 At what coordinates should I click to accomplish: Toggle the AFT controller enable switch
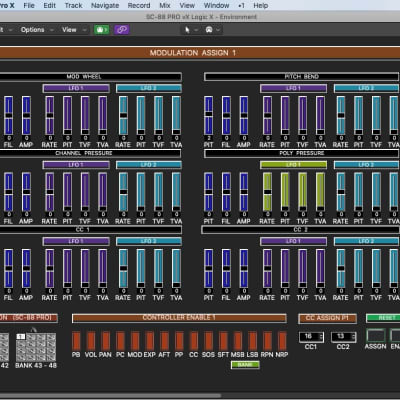[x=164, y=341]
